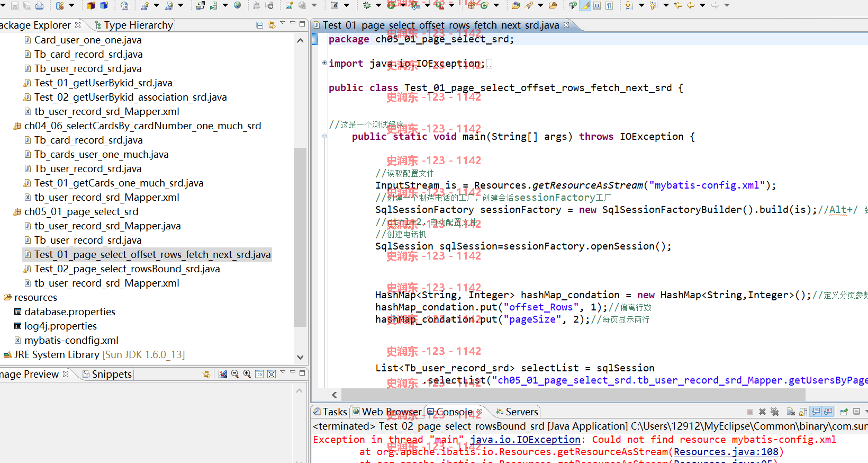Click the Previous Annotation up arrow icon
This screenshot has width=868, height=463.
coord(653,5)
